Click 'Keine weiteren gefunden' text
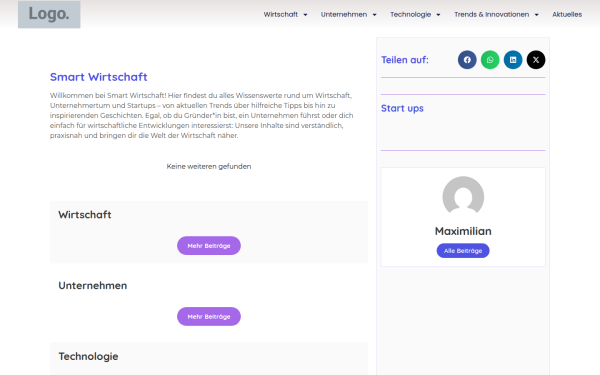This screenshot has width=600, height=375. point(209,166)
